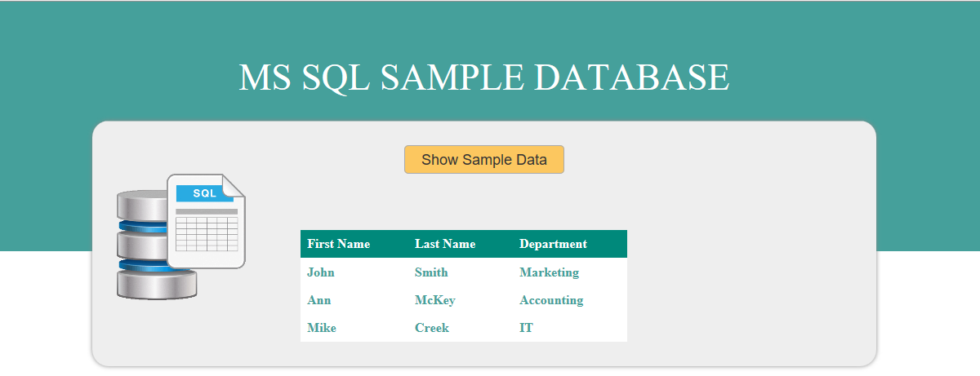The image size is (980, 376).
Task: Select the First Name column header
Action: point(339,244)
